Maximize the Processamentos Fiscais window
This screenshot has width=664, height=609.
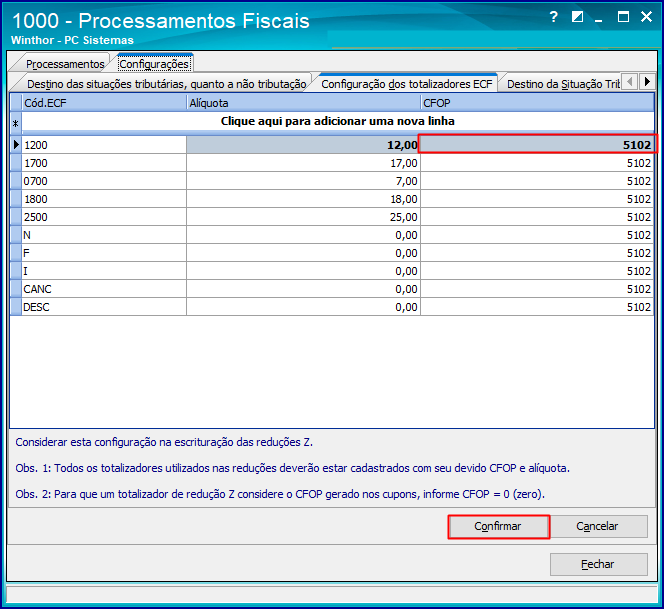[x=623, y=17]
